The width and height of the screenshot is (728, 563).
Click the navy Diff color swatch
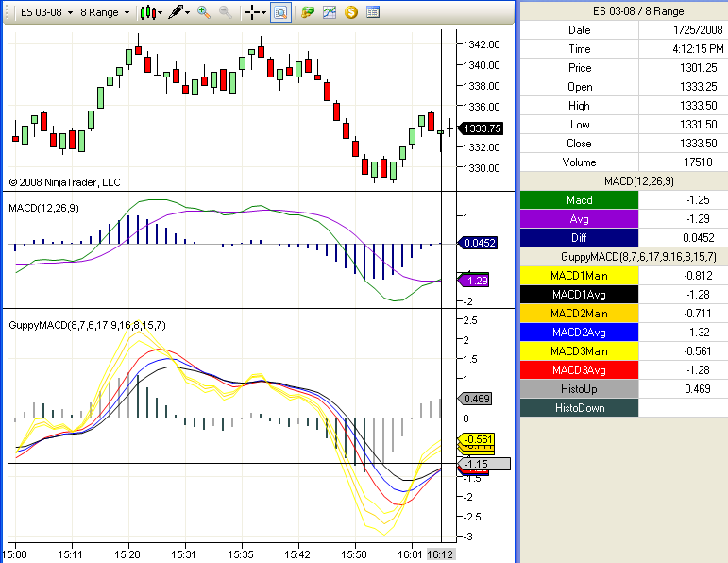pos(580,238)
